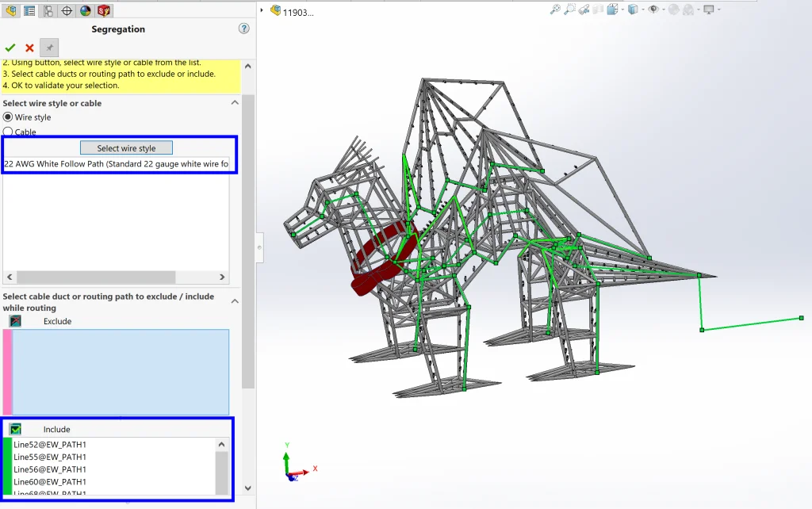The width and height of the screenshot is (812, 509).
Task: Activate Zoom to Area tool
Action: pos(569,10)
